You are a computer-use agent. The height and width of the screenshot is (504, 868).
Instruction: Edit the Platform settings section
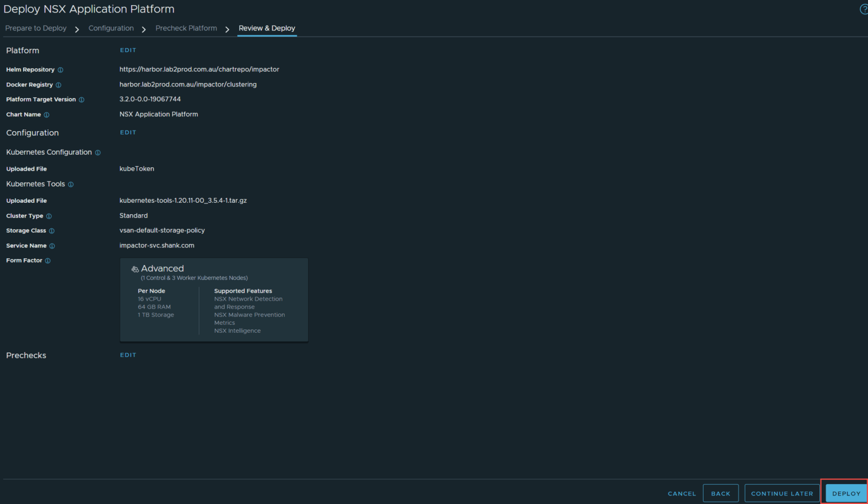[x=128, y=50]
